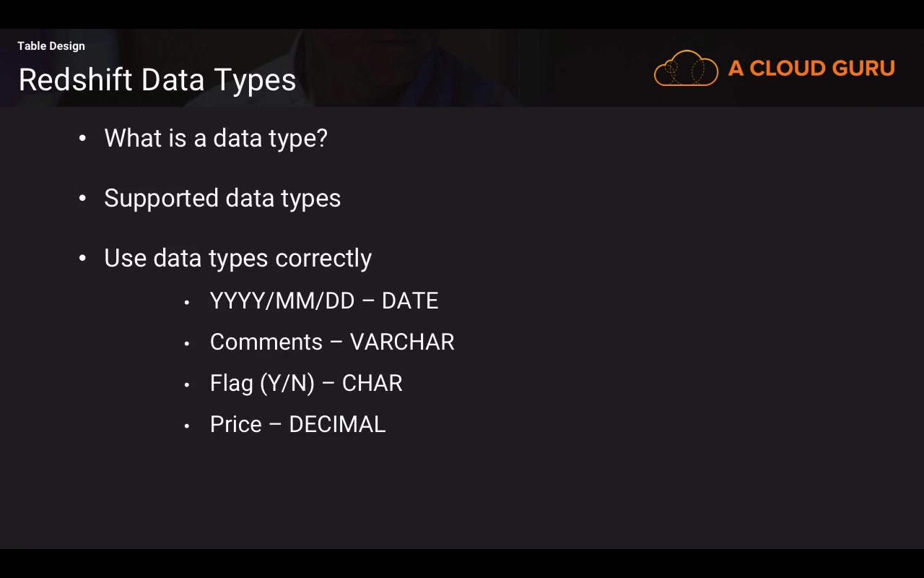Screen dimensions: 924x578
Task: Click bullet dot before "Supported data types"
Action: [x=82, y=198]
